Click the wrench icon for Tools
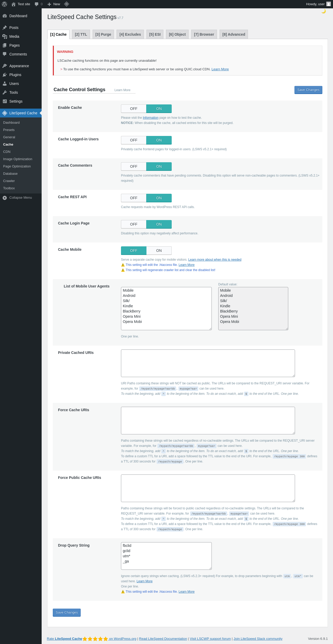 tap(5, 92)
